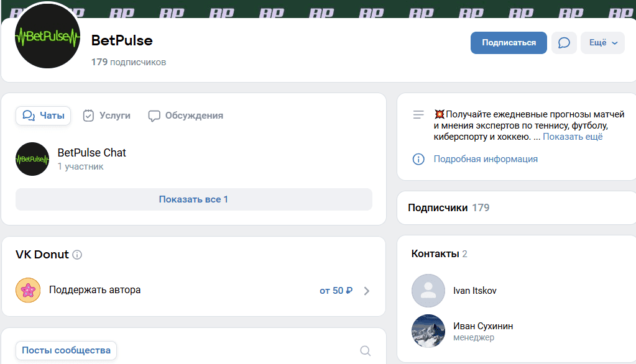Click the description lines icon

(418, 115)
